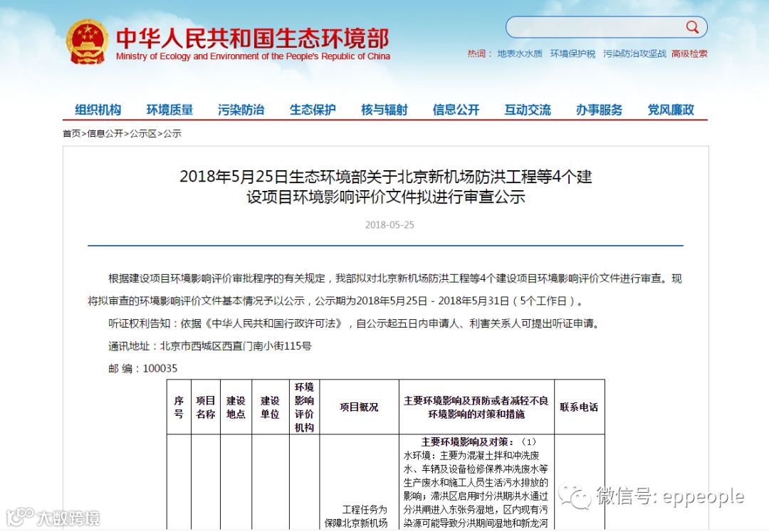Open the 党风廉政 menu
The image size is (769, 532).
(x=671, y=110)
